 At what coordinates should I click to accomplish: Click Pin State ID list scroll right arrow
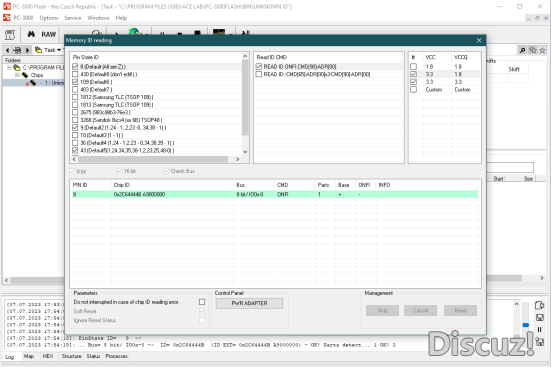click(x=238, y=159)
